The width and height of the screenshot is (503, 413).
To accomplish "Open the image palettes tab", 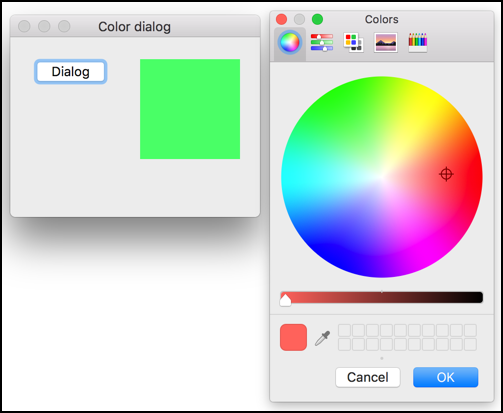I will coord(386,42).
